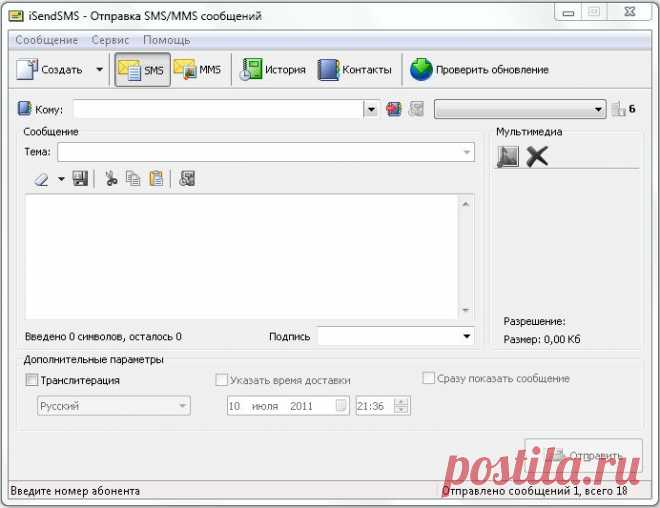Open the delivery date picker calendar button

coord(341,406)
